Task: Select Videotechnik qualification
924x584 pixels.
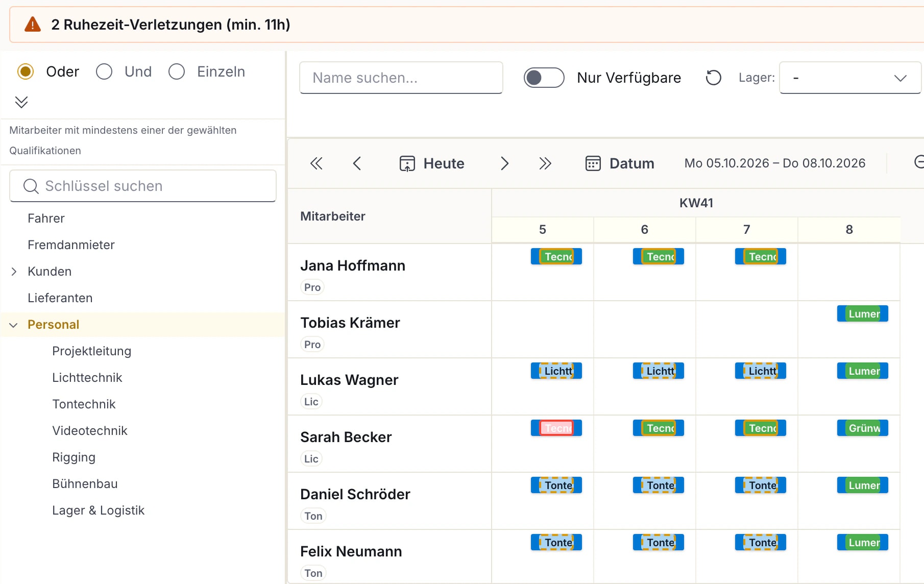Action: [90, 431]
